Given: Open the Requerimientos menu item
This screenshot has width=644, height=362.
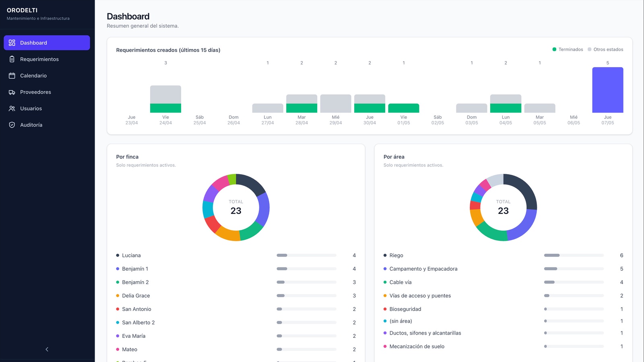Looking at the screenshot, I should click(47, 59).
